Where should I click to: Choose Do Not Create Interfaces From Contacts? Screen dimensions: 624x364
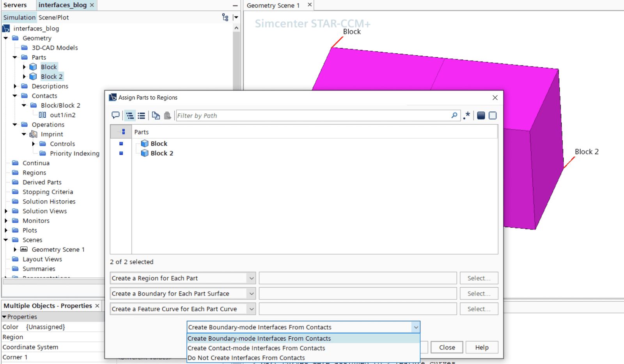[303, 358]
